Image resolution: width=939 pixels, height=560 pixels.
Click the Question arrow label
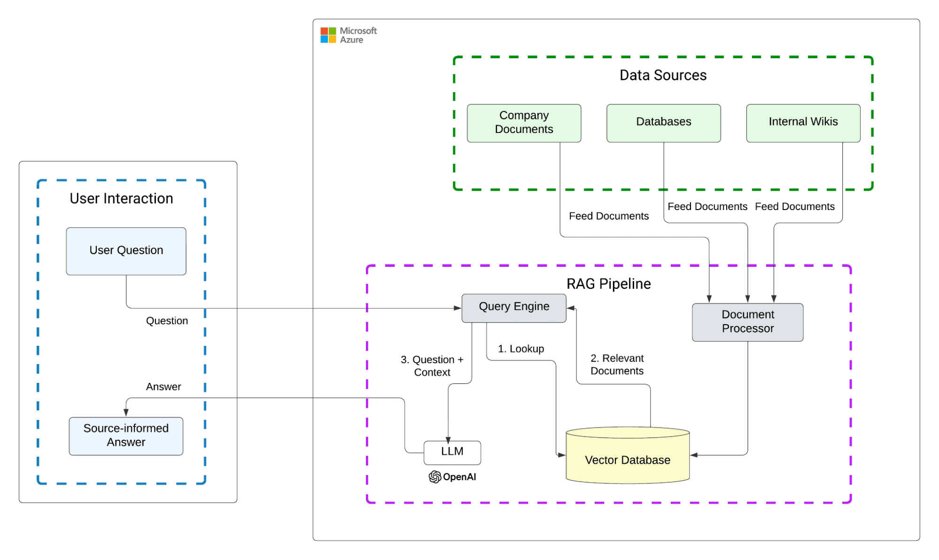tap(167, 321)
